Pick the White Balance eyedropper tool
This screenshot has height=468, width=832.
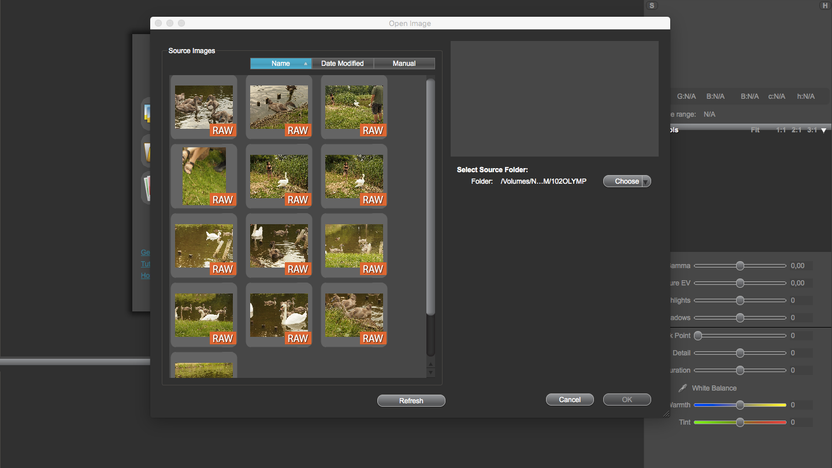point(682,388)
